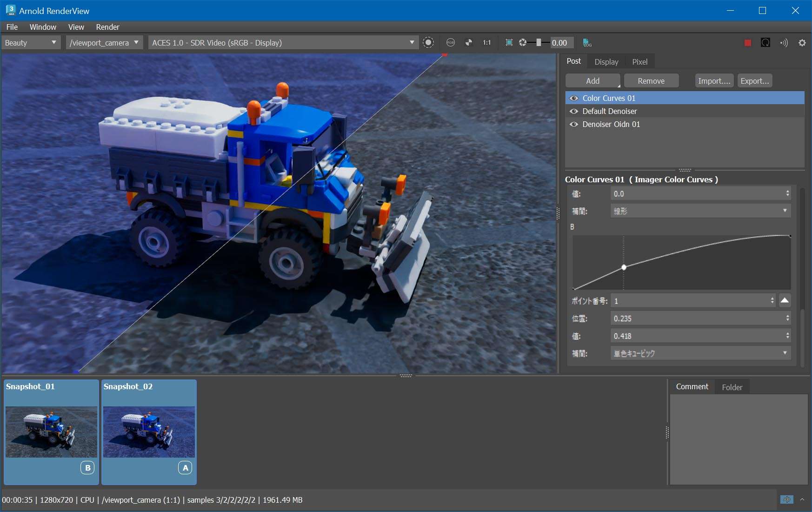Click the RGB channel display icon
This screenshot has height=512, width=812.
(450, 43)
